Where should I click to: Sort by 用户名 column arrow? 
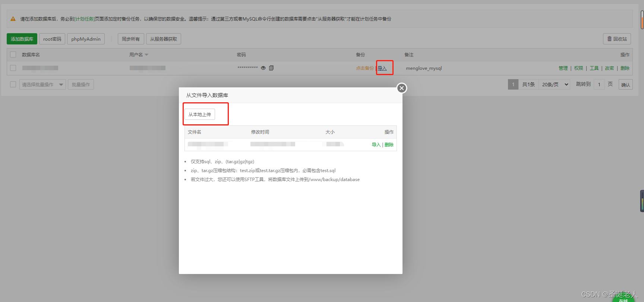tap(146, 55)
